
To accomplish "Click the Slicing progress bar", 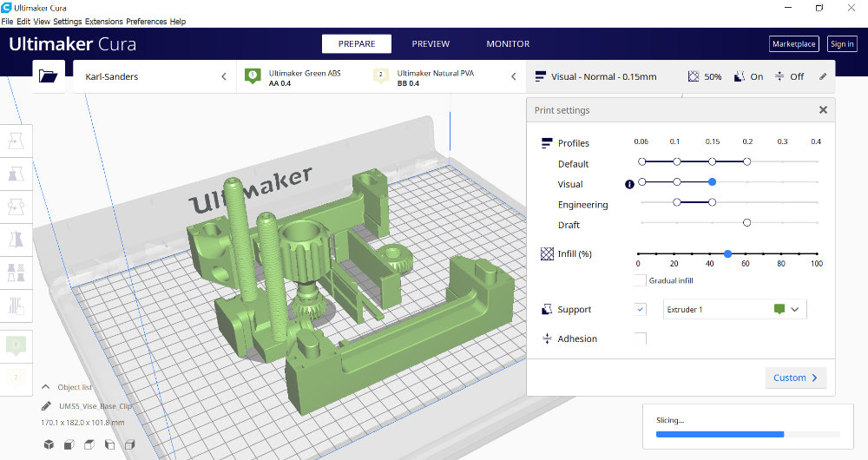I will point(748,434).
